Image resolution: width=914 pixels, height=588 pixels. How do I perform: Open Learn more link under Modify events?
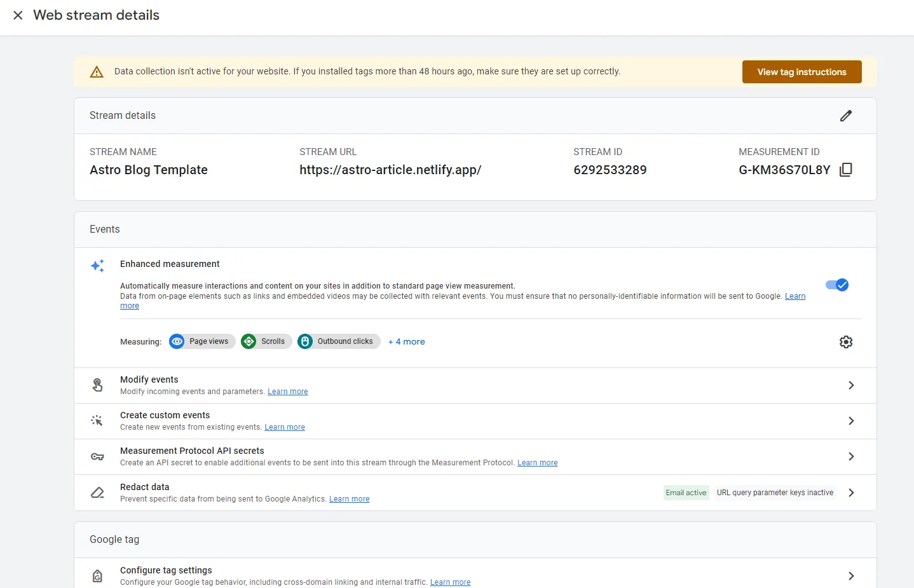click(x=287, y=392)
